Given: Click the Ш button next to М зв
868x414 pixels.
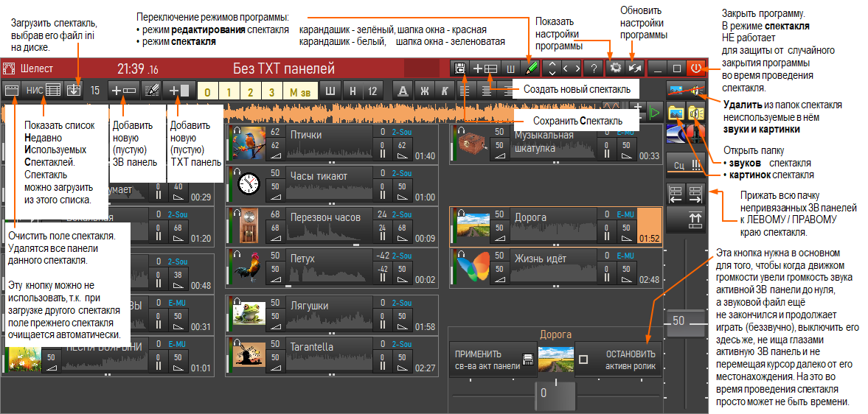Looking at the screenshot, I should pyautogui.click(x=330, y=90).
